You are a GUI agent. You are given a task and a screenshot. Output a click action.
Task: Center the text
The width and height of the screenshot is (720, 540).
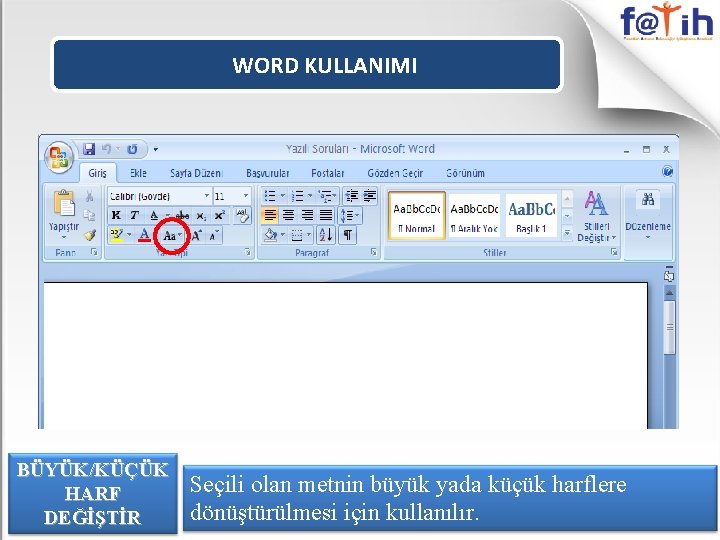(x=288, y=215)
